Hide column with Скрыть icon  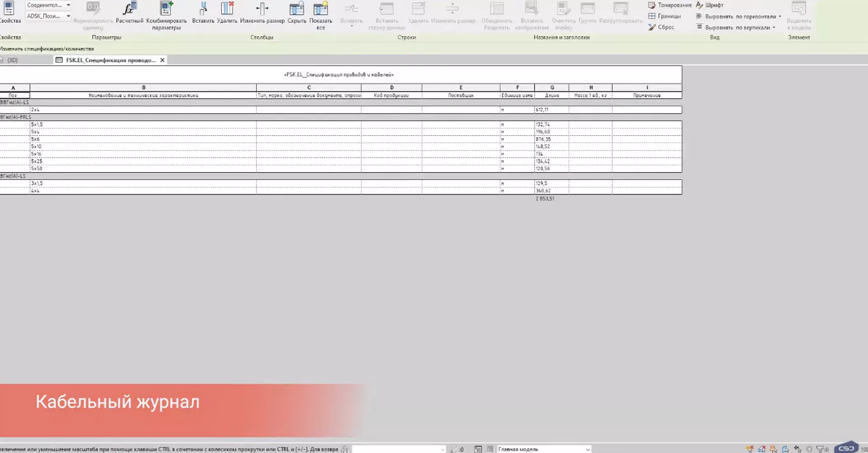click(x=297, y=10)
